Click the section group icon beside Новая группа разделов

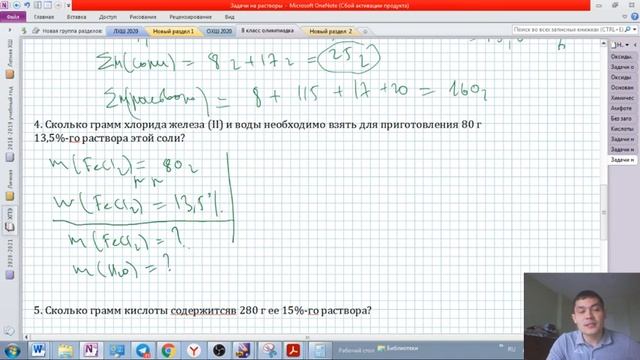point(36,31)
